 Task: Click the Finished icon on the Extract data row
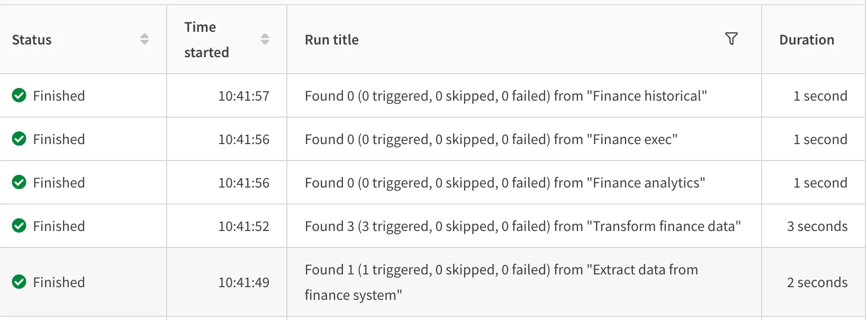[x=19, y=282]
